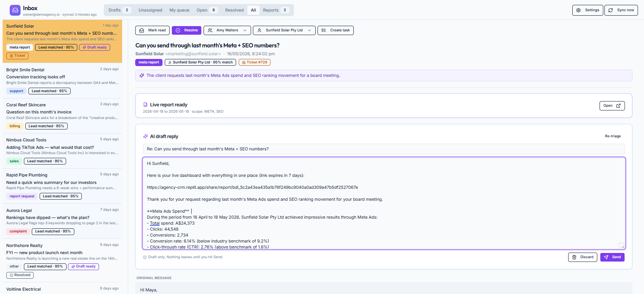Image resolution: width=644 pixels, height=294 pixels.
Task: Click the envelope icon in Mark read
Action: coord(142,30)
